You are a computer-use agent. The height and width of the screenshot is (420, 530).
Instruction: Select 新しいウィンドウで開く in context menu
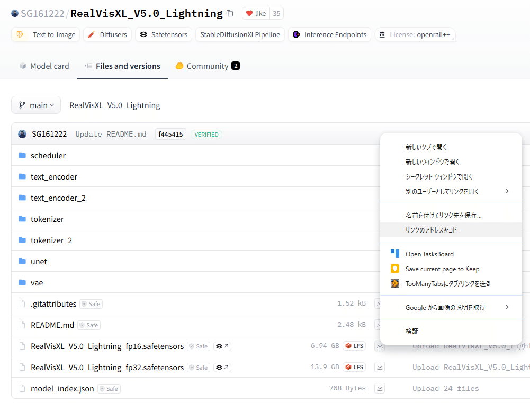tap(451, 162)
